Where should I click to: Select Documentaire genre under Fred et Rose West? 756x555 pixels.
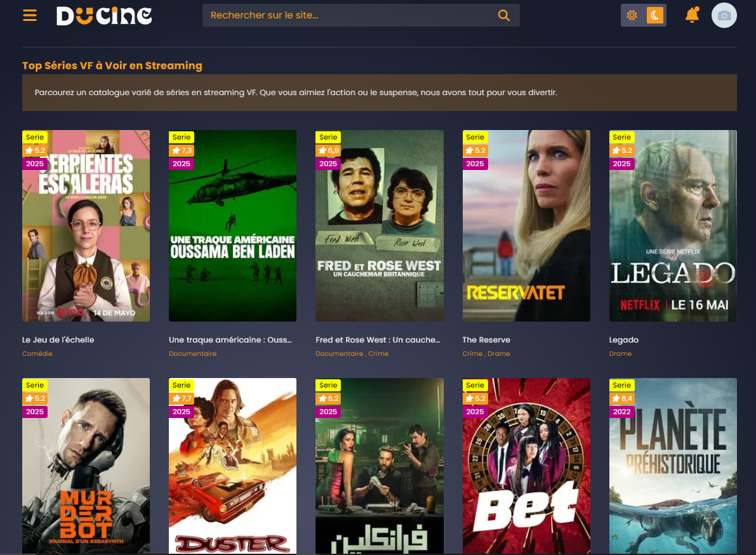coord(339,354)
